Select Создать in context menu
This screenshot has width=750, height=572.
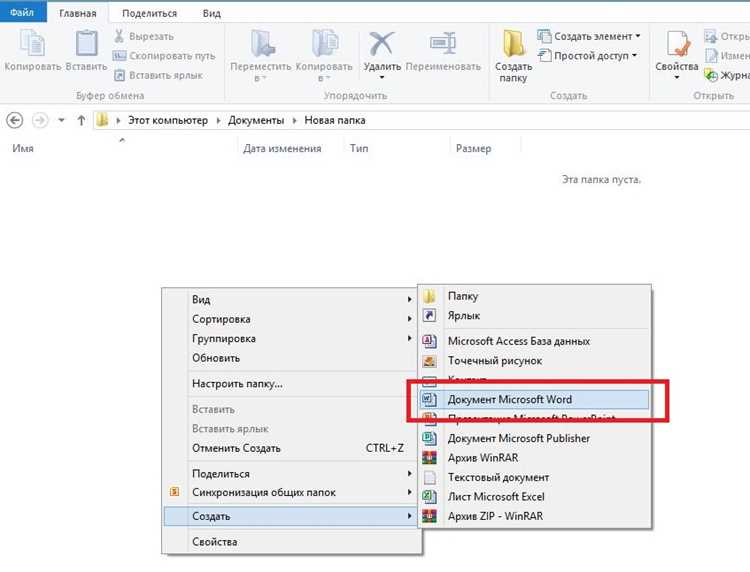(x=292, y=516)
